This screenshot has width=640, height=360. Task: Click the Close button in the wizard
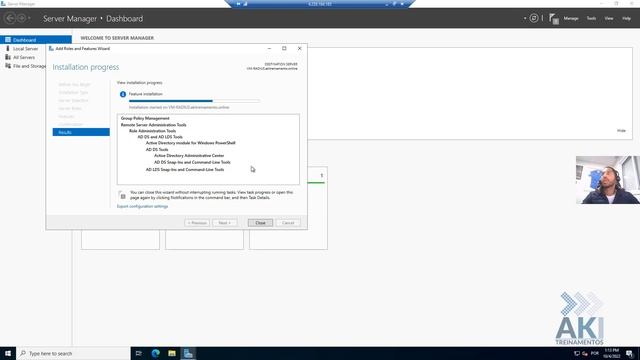coord(260,223)
